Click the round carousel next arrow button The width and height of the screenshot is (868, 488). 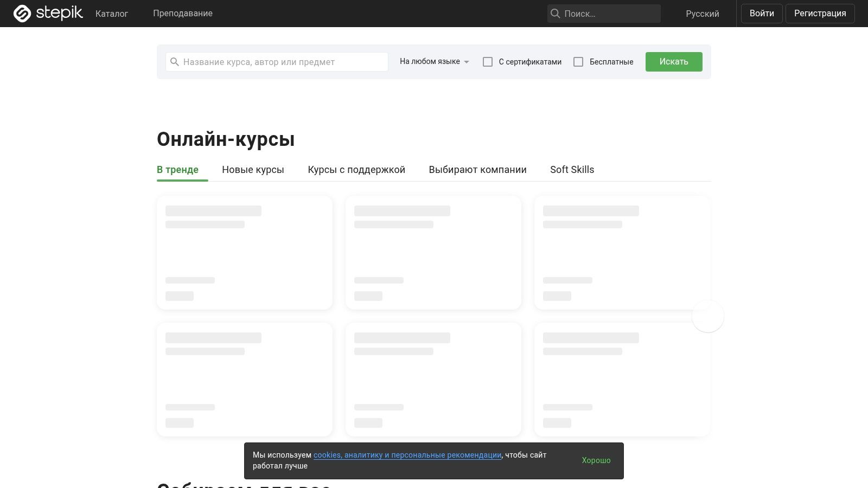(707, 316)
